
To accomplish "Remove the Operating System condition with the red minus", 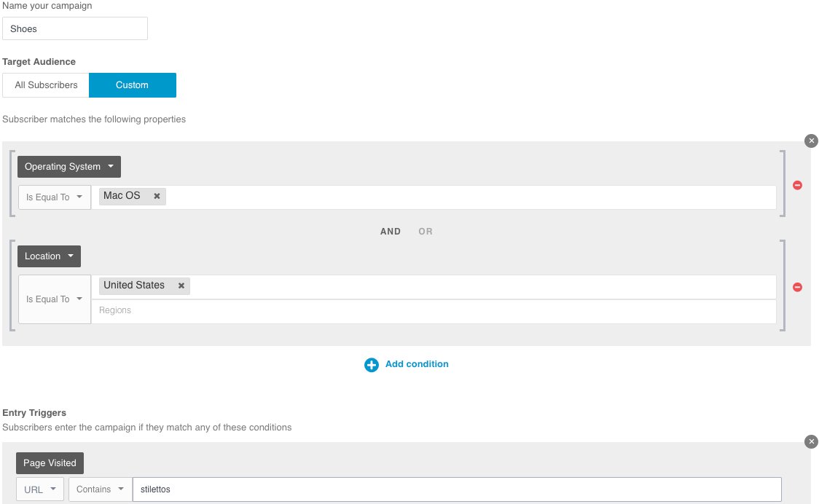I will (797, 186).
